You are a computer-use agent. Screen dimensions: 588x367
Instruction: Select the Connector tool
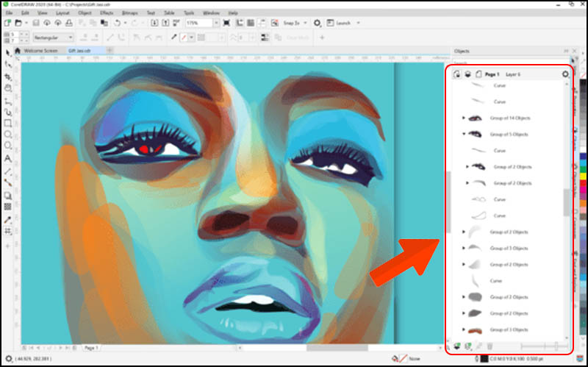[x=7, y=182]
